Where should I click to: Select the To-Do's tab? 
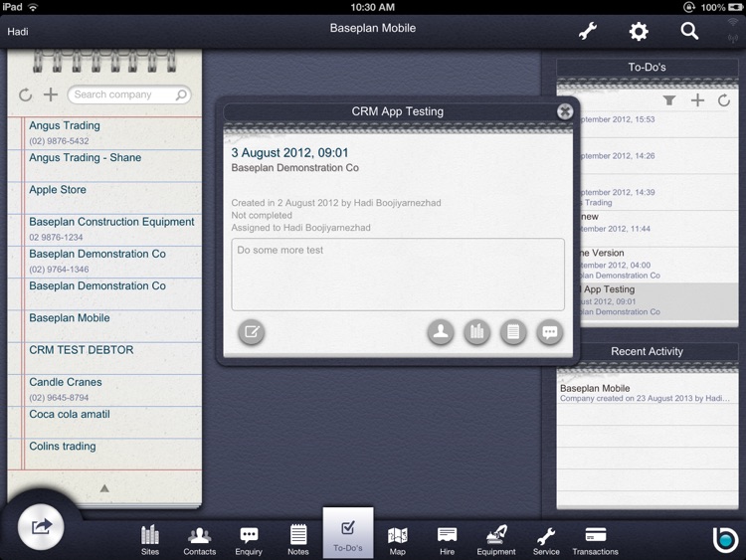point(348,533)
